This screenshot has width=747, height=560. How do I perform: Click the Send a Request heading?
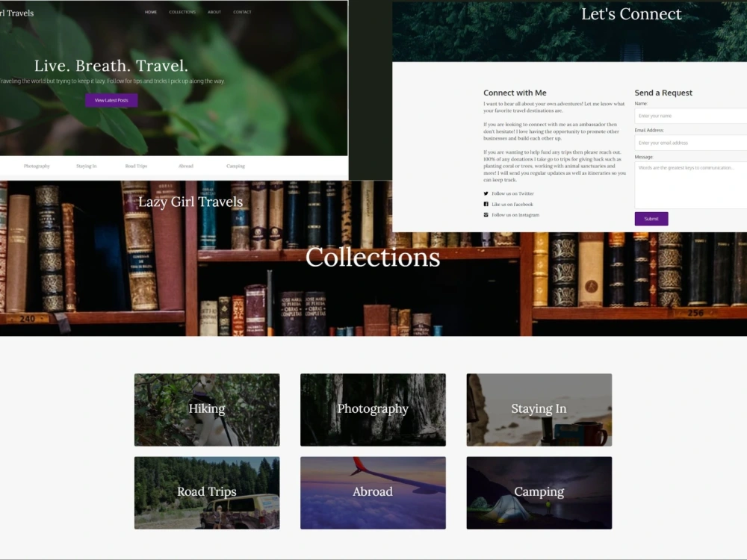pyautogui.click(x=663, y=93)
